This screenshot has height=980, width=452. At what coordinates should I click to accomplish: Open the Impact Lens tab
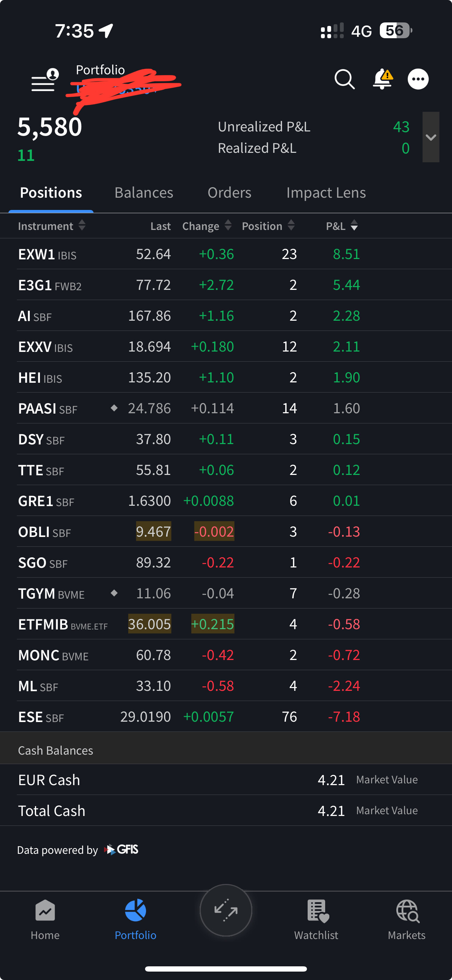[x=326, y=193]
